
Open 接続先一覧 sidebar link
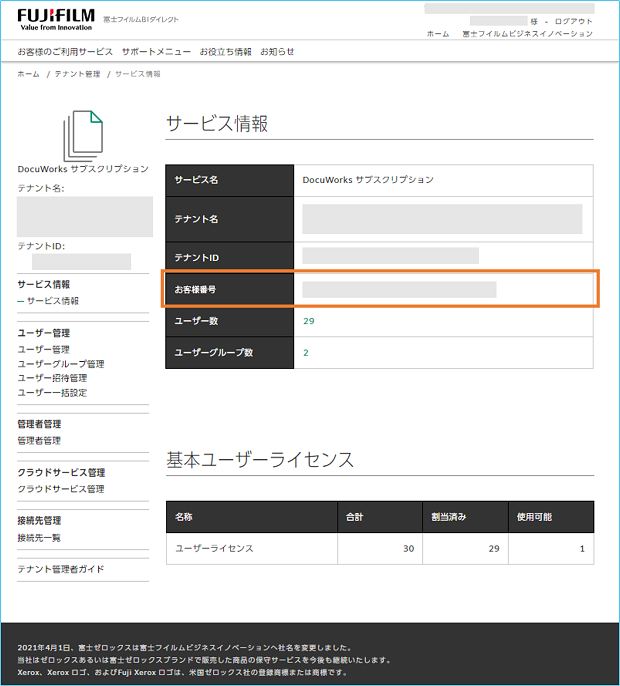point(39,538)
